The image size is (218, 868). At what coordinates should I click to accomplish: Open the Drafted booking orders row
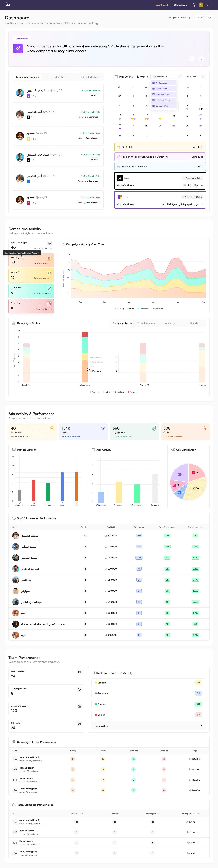(149, 682)
